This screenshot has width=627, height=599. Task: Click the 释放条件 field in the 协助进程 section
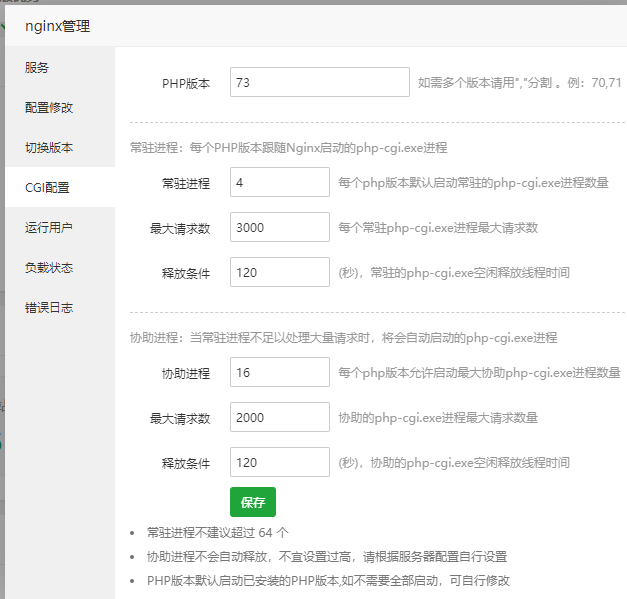(280, 462)
